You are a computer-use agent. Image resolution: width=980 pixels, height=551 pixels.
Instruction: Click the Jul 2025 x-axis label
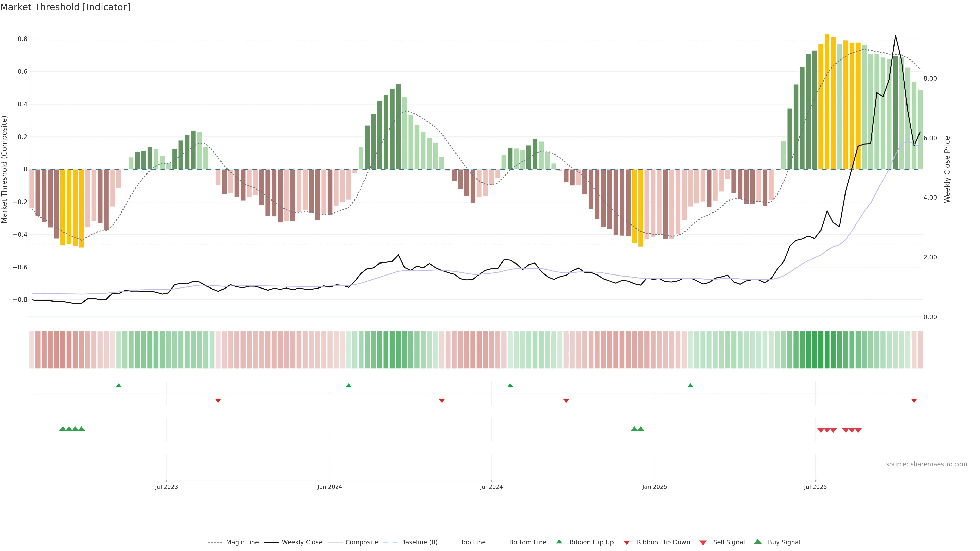pos(815,487)
